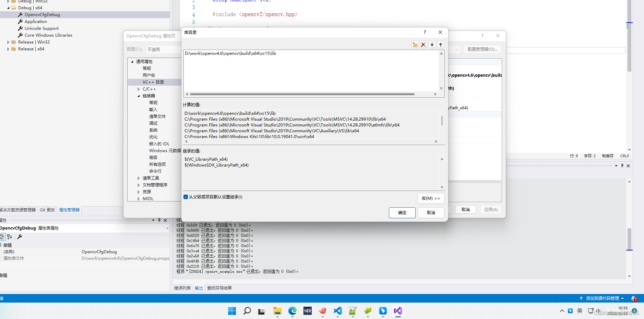Image resolution: width=644 pixels, height=319 pixels.
Task: Expand the Release | Win32 node
Action: pos(8,42)
